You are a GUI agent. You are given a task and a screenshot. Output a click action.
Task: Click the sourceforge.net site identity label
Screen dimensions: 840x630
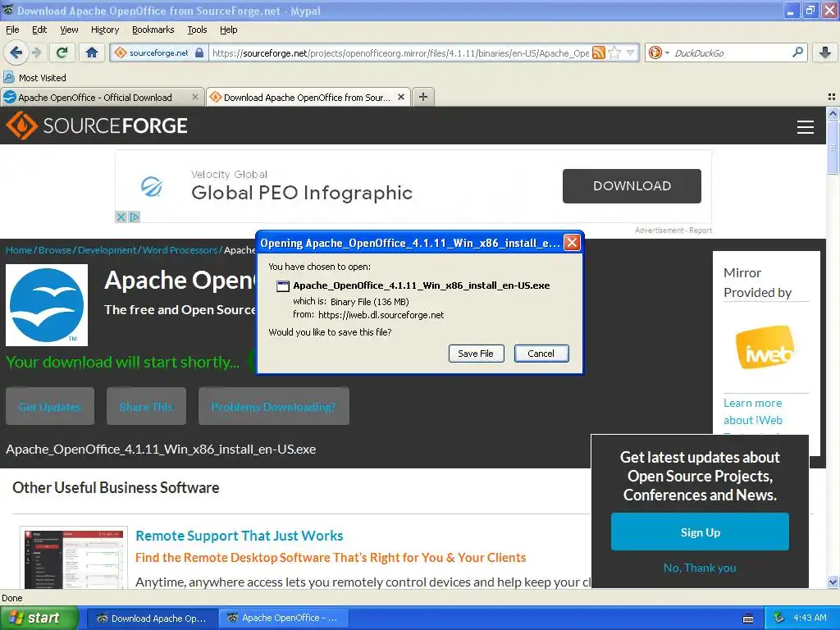pyautogui.click(x=158, y=52)
